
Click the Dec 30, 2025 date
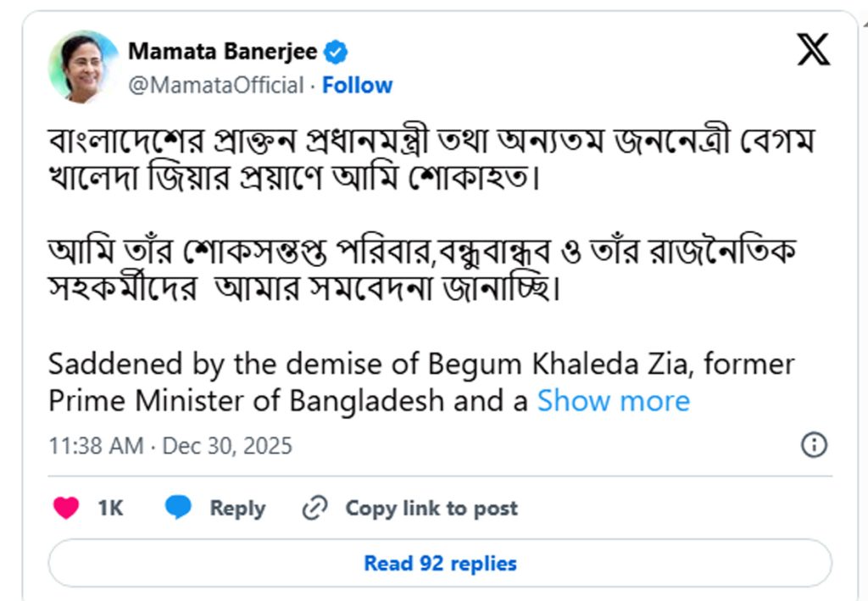coord(226,446)
